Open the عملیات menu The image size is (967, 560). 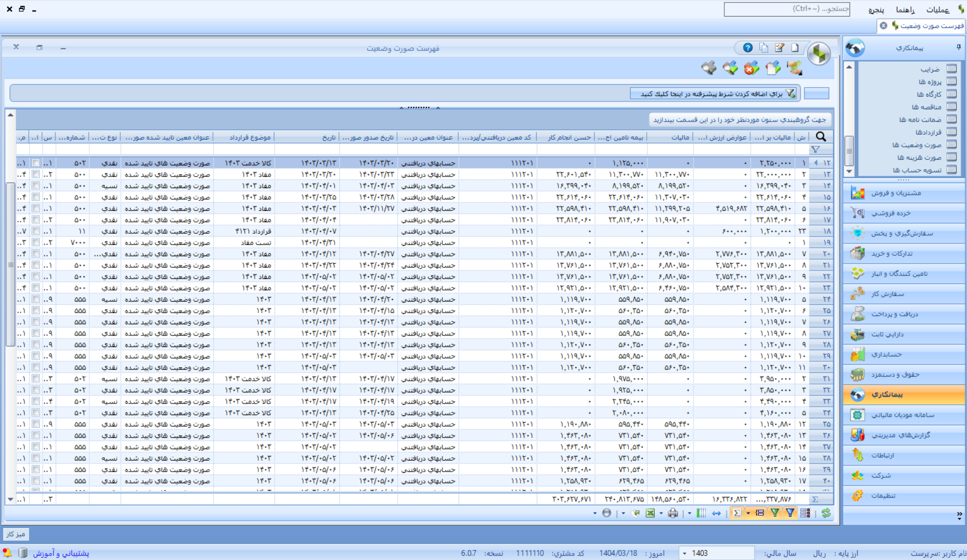coord(937,10)
